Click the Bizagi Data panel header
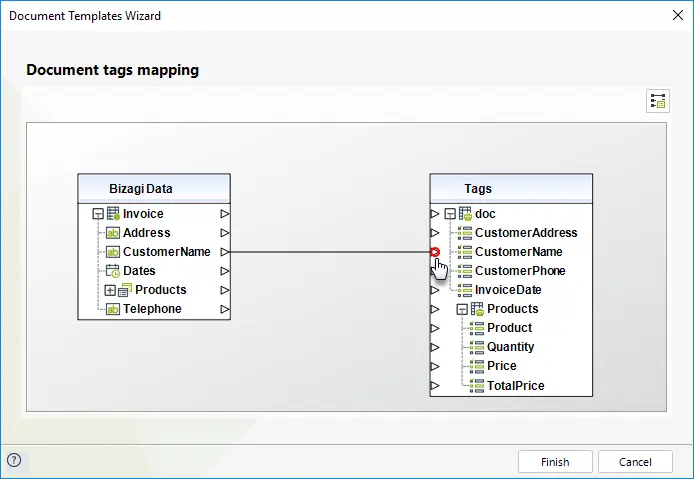The height and width of the screenshot is (479, 694). (154, 189)
